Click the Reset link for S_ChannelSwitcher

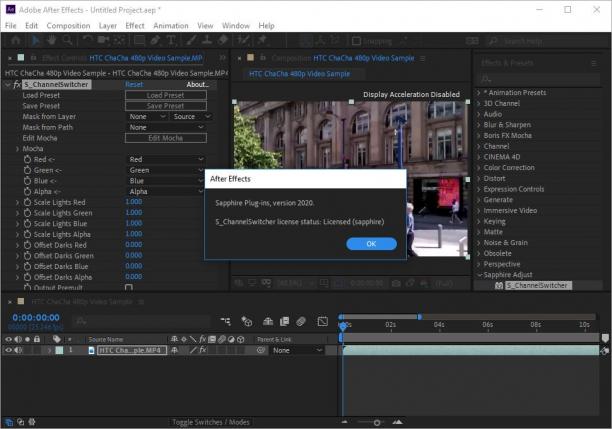pos(134,84)
